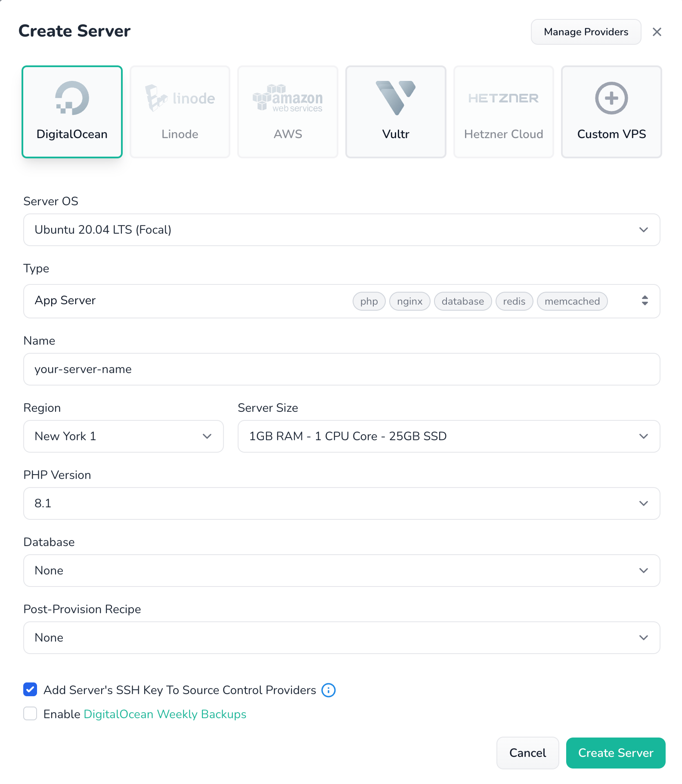The image size is (682, 784).
Task: Select the Hetzner Cloud provider card
Action: (x=503, y=112)
